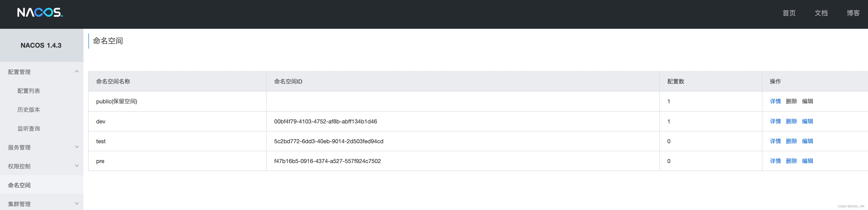View 详情 for pre namespace
868x210 pixels.
pyautogui.click(x=775, y=161)
